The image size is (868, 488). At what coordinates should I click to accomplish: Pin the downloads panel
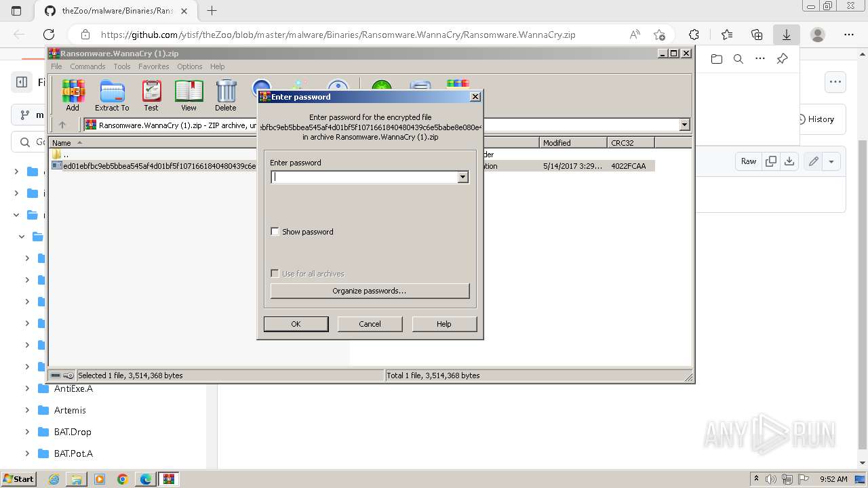pos(782,59)
